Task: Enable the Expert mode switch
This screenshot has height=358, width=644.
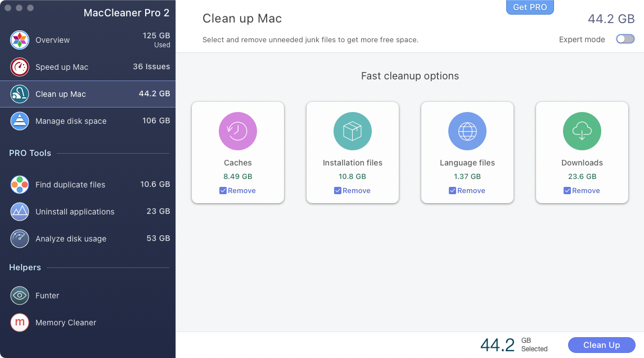Action: (x=625, y=39)
